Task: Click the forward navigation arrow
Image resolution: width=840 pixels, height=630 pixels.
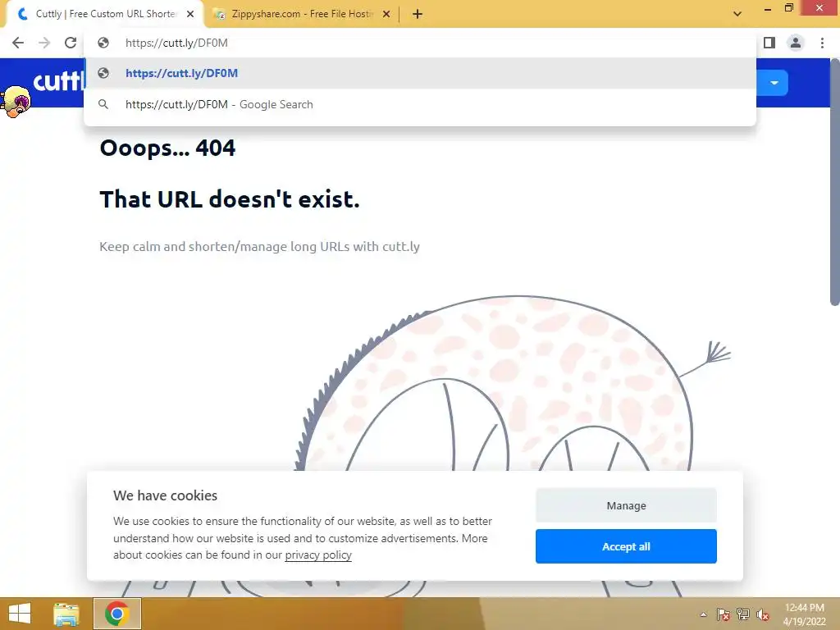Action: pos(44,43)
